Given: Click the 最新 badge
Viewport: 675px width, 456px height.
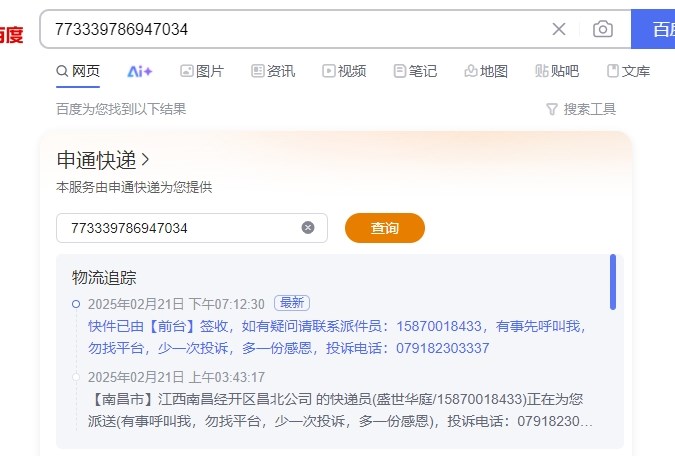Looking at the screenshot, I should (292, 303).
